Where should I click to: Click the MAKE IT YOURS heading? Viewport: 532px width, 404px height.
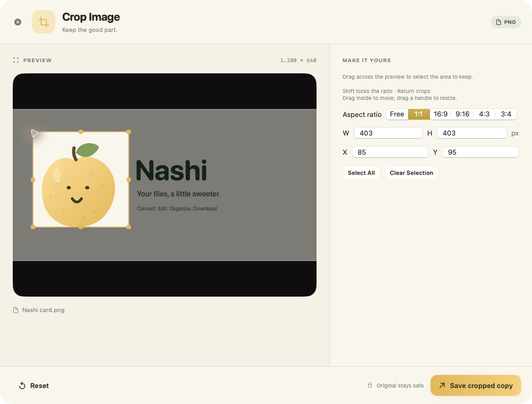[x=367, y=60]
